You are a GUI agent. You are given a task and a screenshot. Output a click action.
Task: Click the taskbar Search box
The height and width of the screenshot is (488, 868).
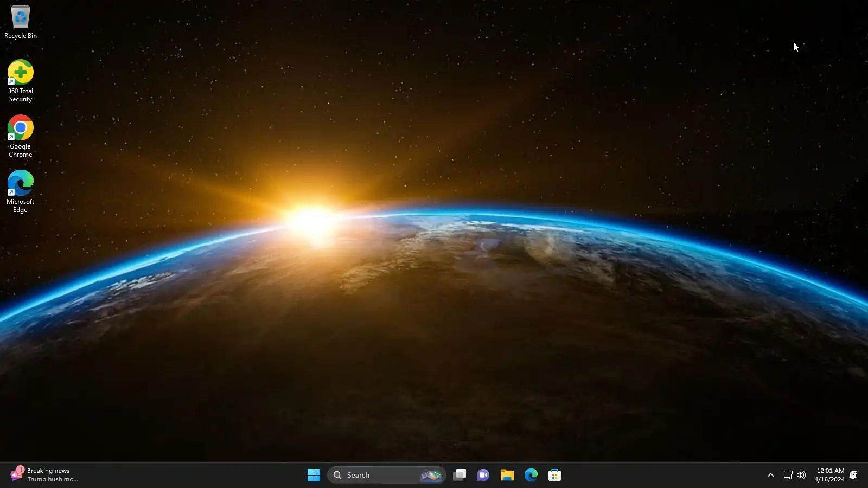click(x=386, y=475)
